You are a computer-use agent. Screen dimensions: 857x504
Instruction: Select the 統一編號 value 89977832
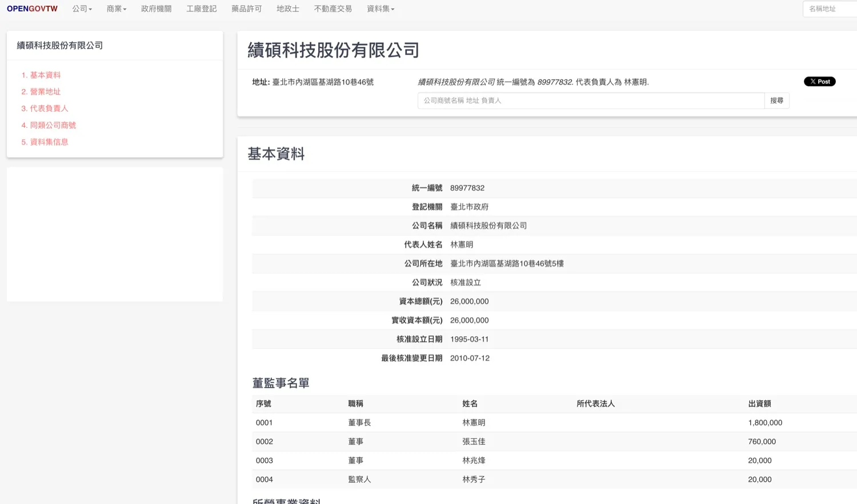pyautogui.click(x=467, y=188)
